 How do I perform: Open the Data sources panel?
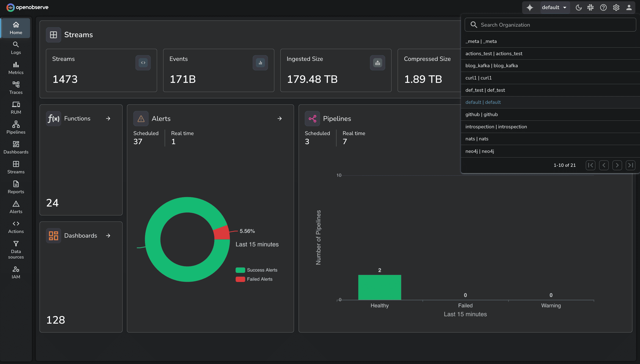pyautogui.click(x=15, y=250)
